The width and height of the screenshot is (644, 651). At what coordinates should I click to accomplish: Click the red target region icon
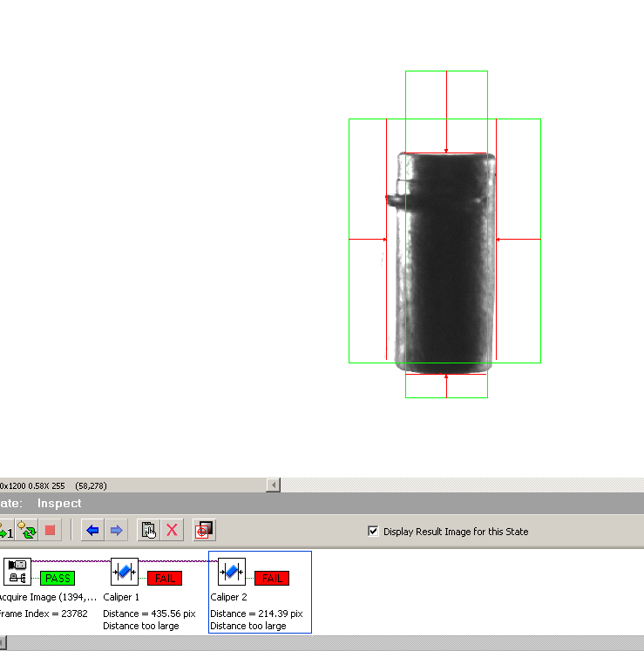click(x=204, y=530)
